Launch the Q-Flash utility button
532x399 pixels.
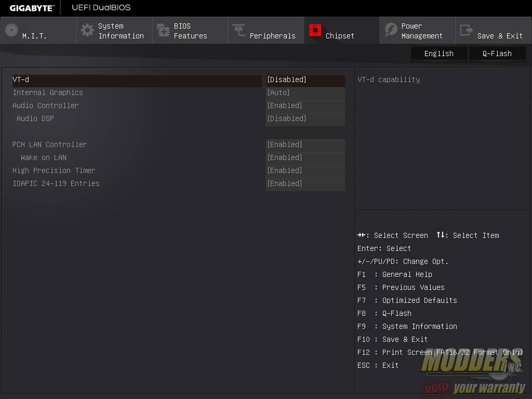click(497, 54)
